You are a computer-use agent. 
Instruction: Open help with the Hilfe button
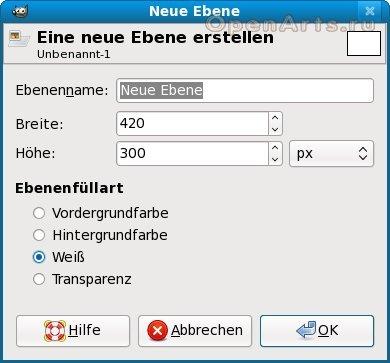(73, 331)
